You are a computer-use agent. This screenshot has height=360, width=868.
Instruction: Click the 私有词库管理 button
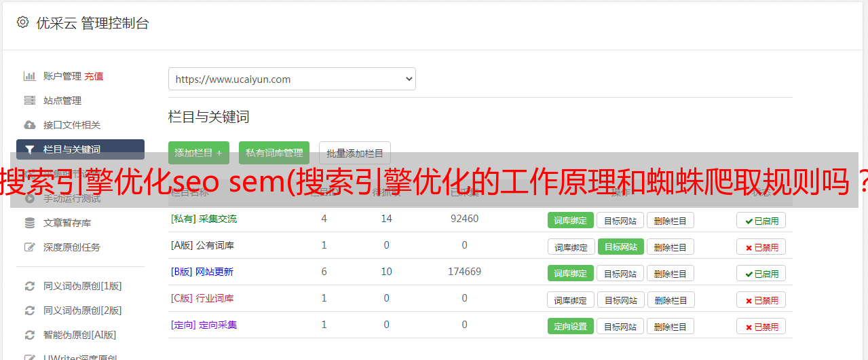(274, 153)
